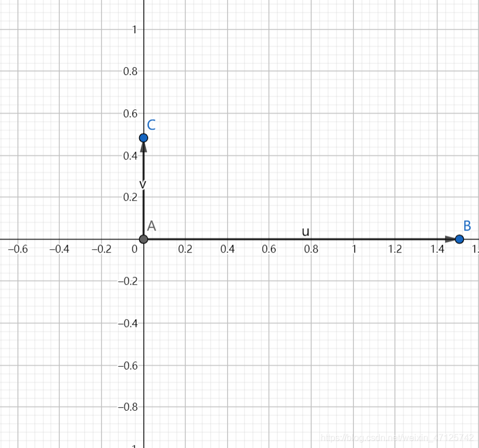This screenshot has height=448, width=479.
Task: Click x-axis tick label 0.4
Action: click(x=227, y=249)
